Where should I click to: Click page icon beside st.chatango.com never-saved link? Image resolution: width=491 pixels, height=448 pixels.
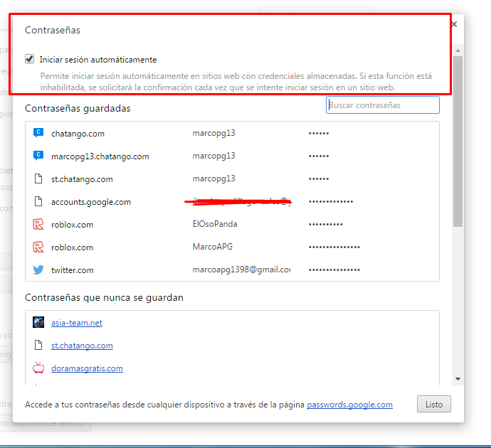38,345
